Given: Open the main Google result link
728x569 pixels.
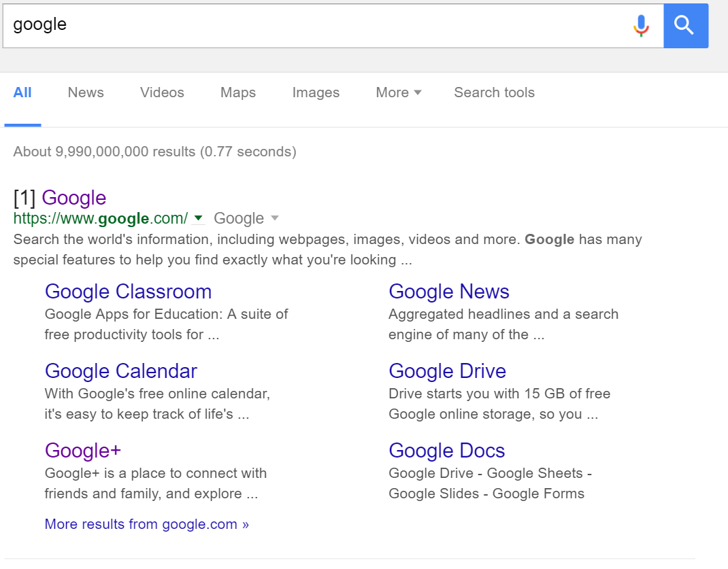Looking at the screenshot, I should (x=73, y=198).
